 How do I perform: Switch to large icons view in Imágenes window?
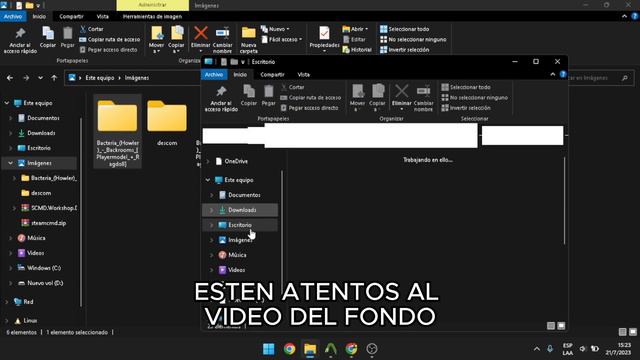pyautogui.click(x=633, y=332)
